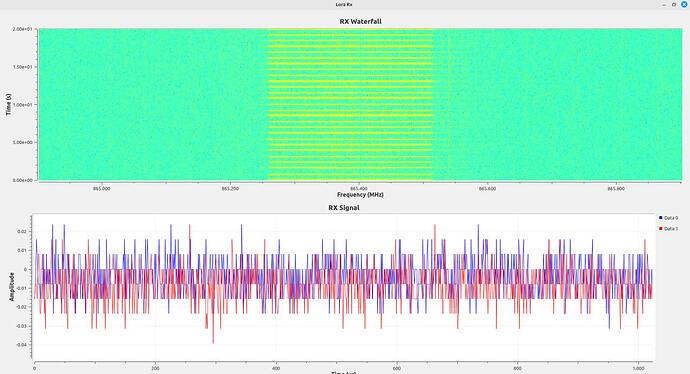690x374 pixels.
Task: Click the 865.200 frequency tick label
Action: click(230, 189)
